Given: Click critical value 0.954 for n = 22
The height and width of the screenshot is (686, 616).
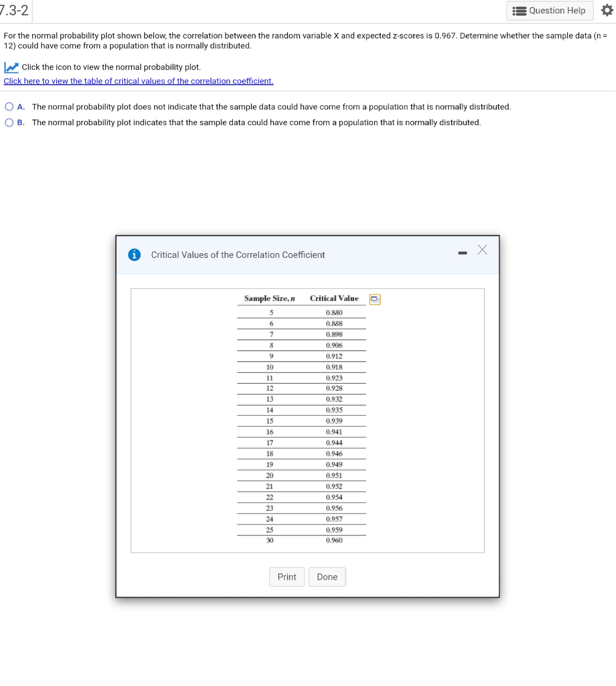Looking at the screenshot, I should (x=334, y=497).
